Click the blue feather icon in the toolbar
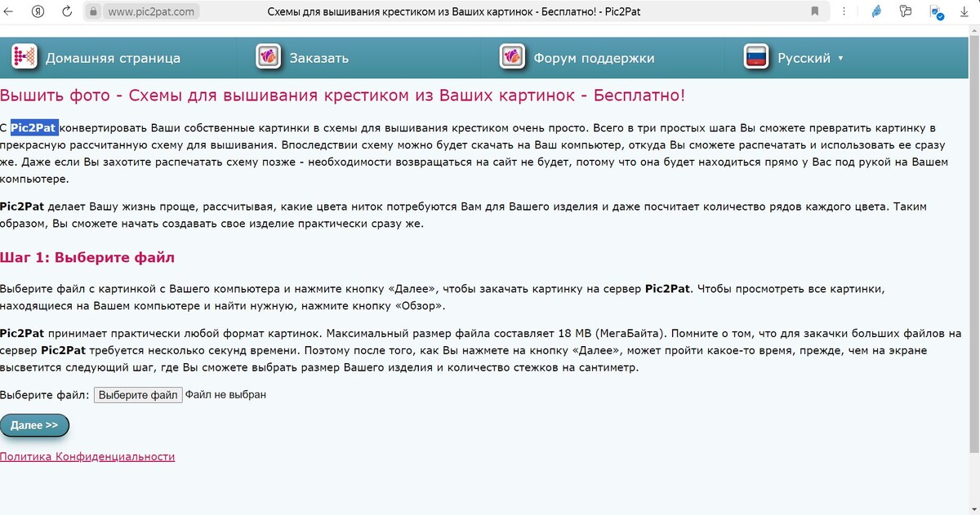This screenshot has height=515, width=980. coord(876,11)
